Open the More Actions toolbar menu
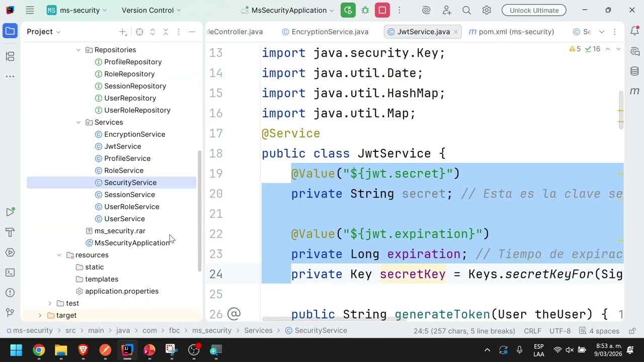 [x=399, y=10]
